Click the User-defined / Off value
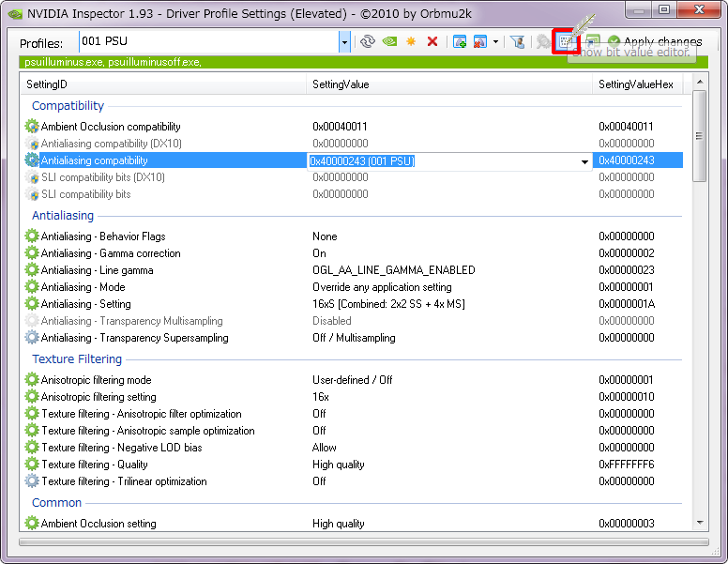Screen dimensions: 728x564 [x=353, y=380]
